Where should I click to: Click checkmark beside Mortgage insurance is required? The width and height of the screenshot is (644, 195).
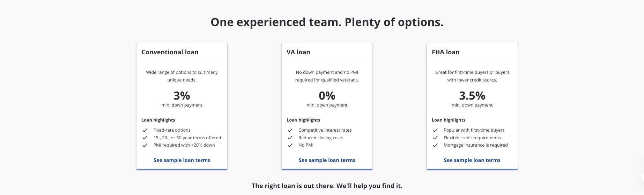point(435,145)
